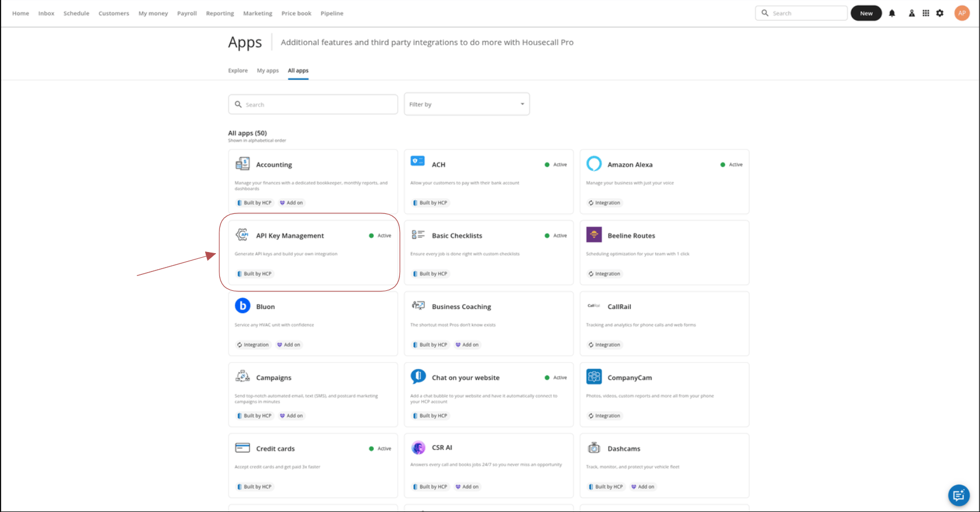Click the Accounting app icon
This screenshot has width=980, height=512.
click(x=243, y=164)
